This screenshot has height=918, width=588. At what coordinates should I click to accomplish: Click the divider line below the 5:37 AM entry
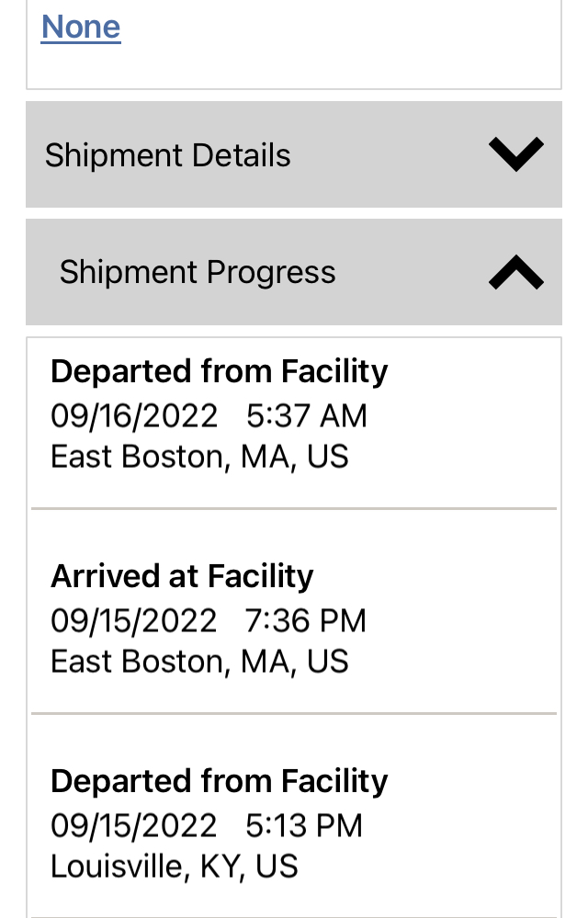point(294,508)
